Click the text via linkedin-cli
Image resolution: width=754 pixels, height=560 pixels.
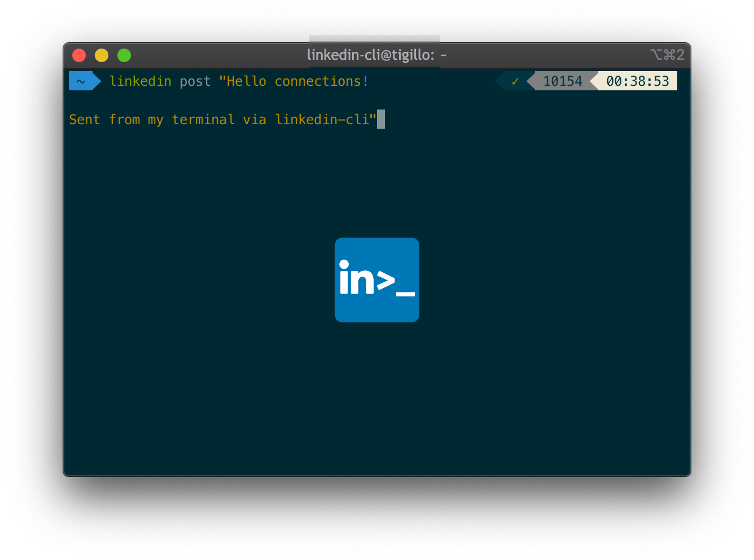click(x=310, y=120)
